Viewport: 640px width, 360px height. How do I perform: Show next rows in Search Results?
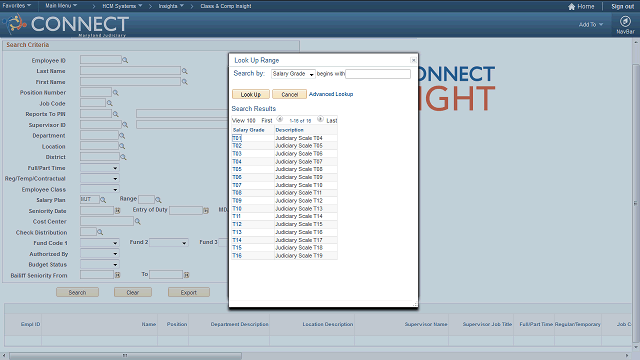coord(320,119)
